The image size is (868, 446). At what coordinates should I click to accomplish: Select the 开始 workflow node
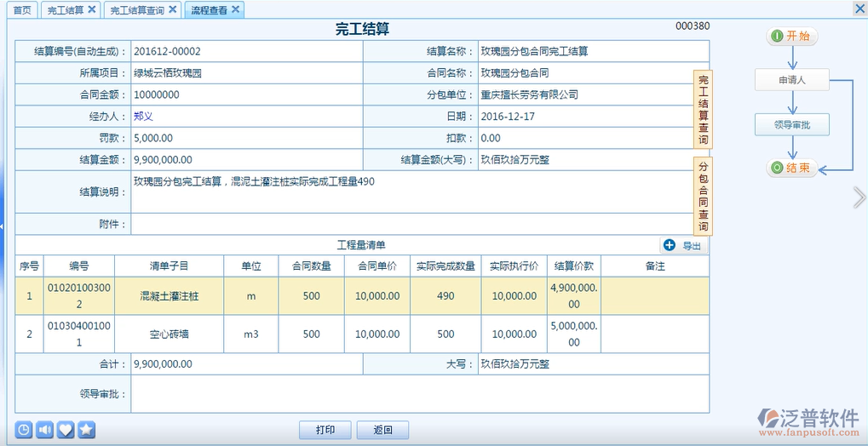coord(791,36)
